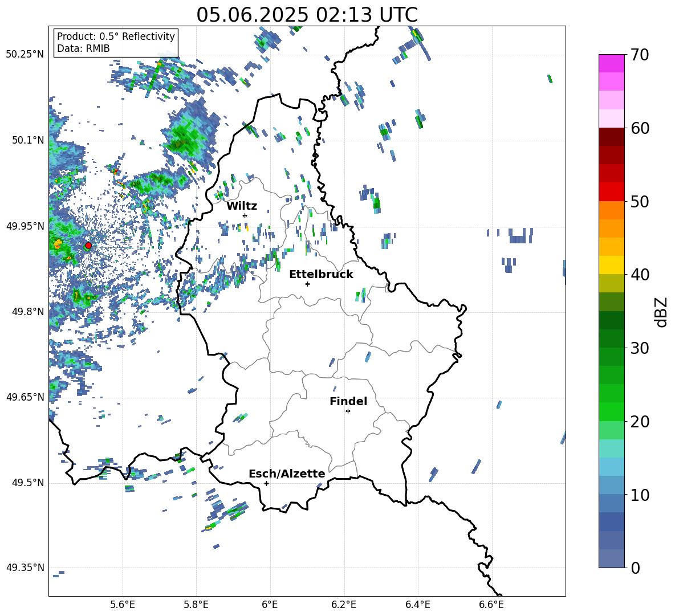
Task: Click the '70' colorbar tick label
Action: point(640,55)
